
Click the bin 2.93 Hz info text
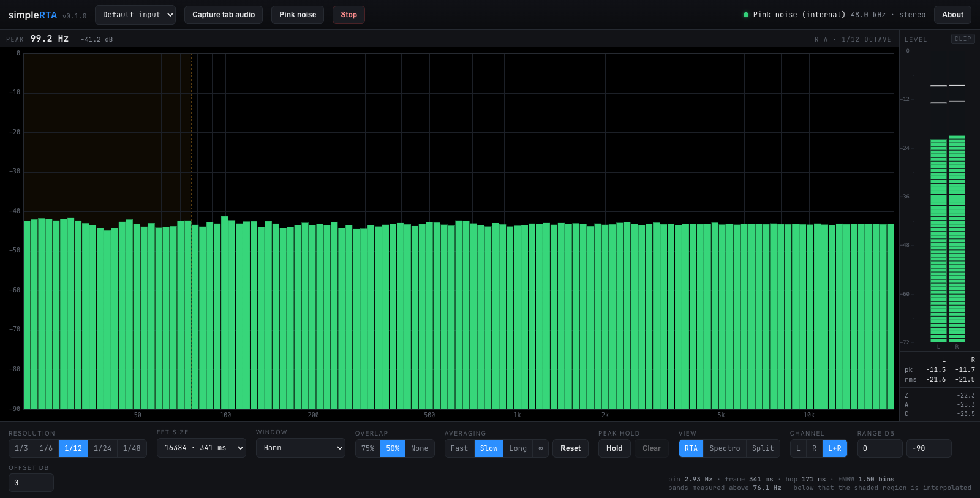690,480
